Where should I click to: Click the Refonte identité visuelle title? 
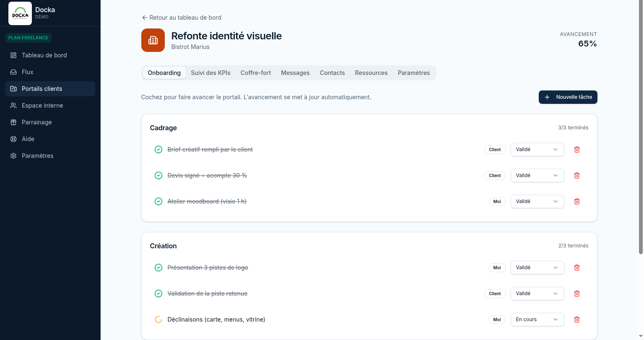point(226,36)
